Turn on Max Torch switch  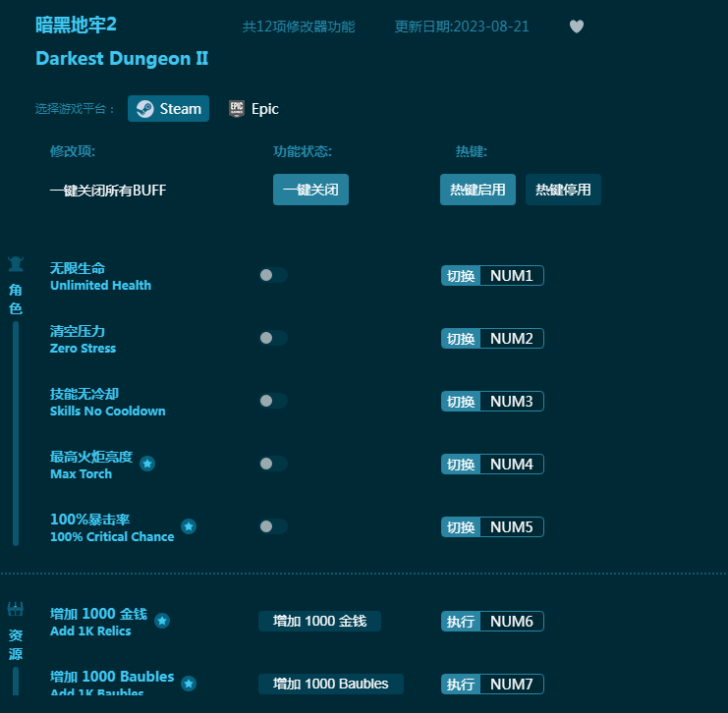click(x=273, y=464)
